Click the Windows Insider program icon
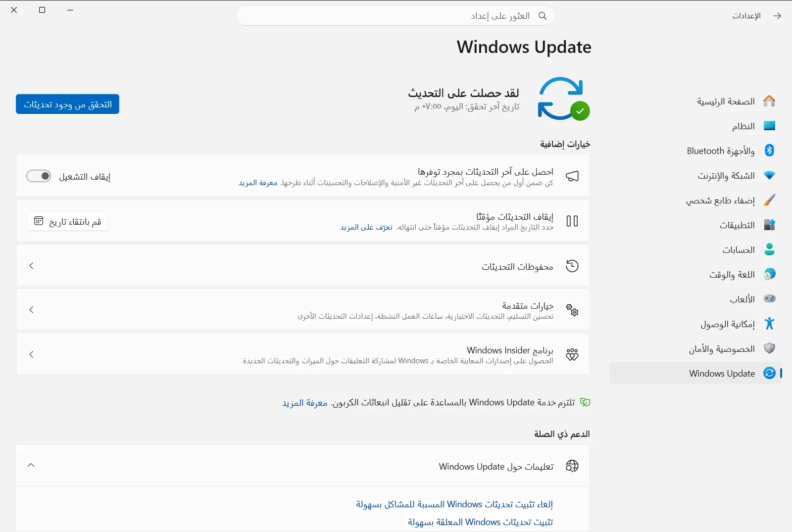This screenshot has width=792, height=532. click(x=572, y=354)
